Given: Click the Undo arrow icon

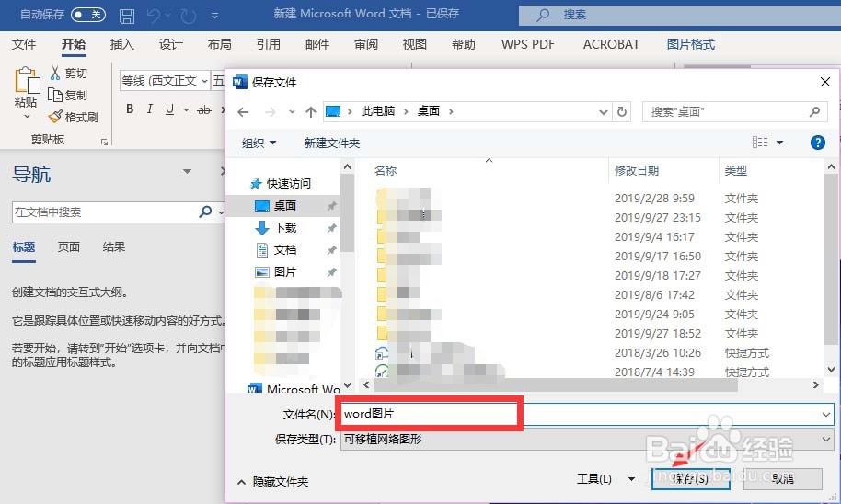Looking at the screenshot, I should click(x=154, y=16).
